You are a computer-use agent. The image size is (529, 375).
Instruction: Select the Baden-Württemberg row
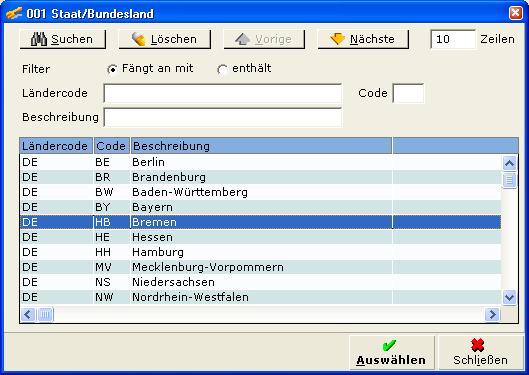pyautogui.click(x=260, y=192)
